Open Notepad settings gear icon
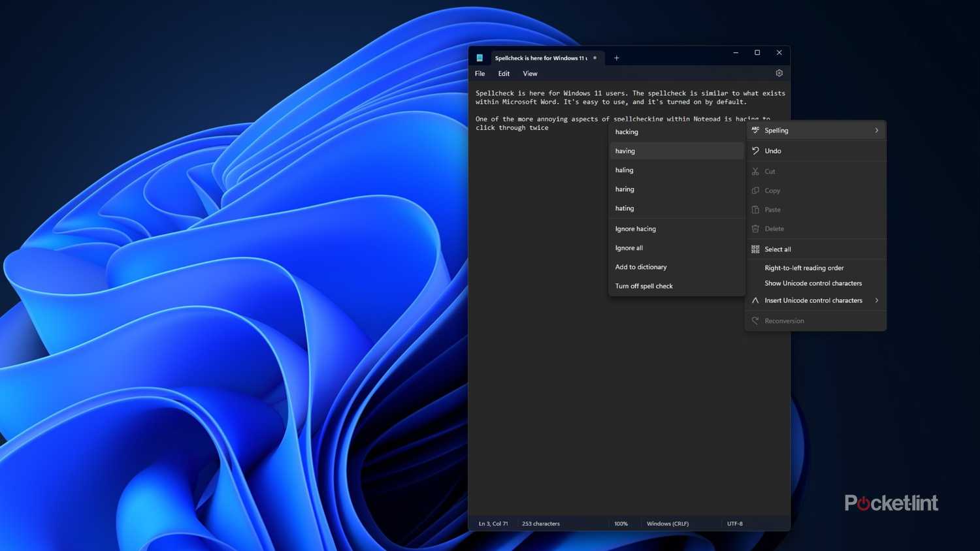 779,73
